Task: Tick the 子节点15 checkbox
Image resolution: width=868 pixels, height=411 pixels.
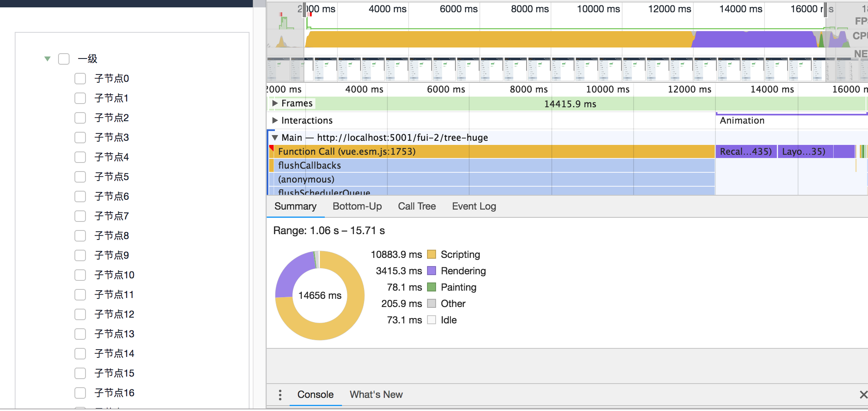Action: click(x=80, y=373)
